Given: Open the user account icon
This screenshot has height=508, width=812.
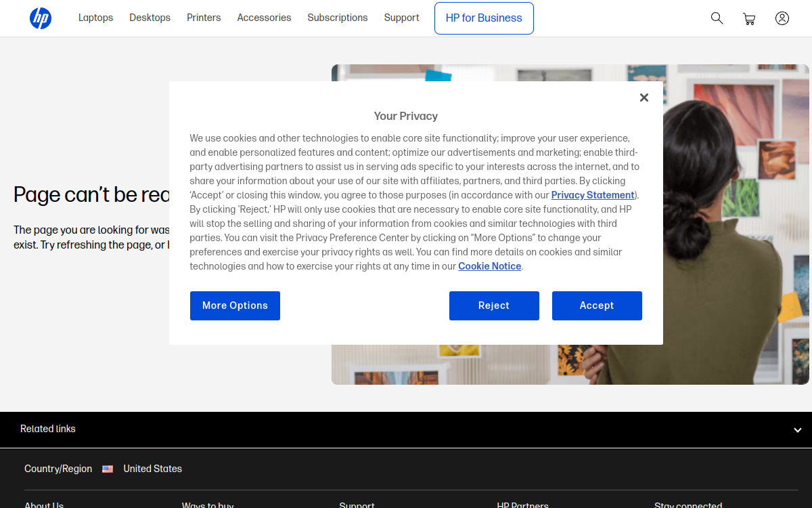Looking at the screenshot, I should [782, 18].
